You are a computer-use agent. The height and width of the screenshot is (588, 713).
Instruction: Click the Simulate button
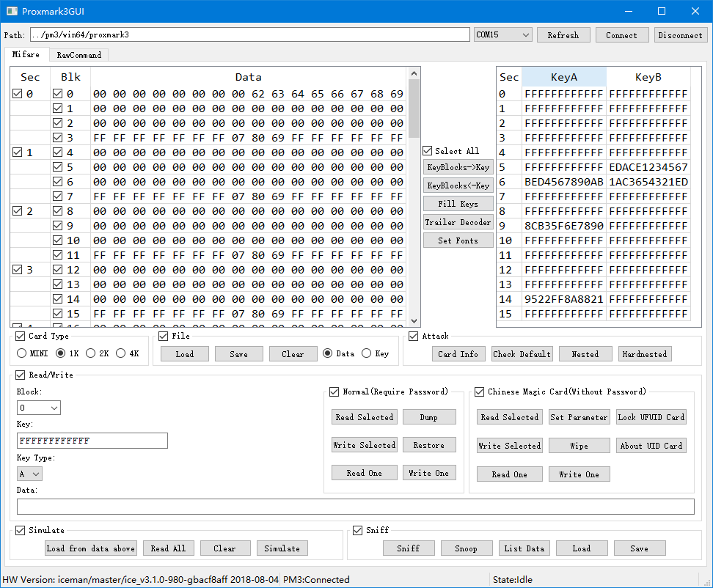pos(282,548)
